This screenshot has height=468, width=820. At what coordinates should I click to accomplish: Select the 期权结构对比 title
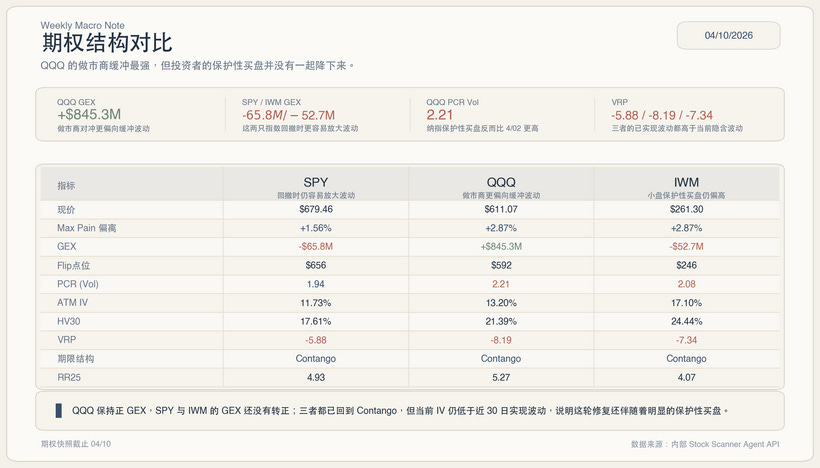coord(107,43)
